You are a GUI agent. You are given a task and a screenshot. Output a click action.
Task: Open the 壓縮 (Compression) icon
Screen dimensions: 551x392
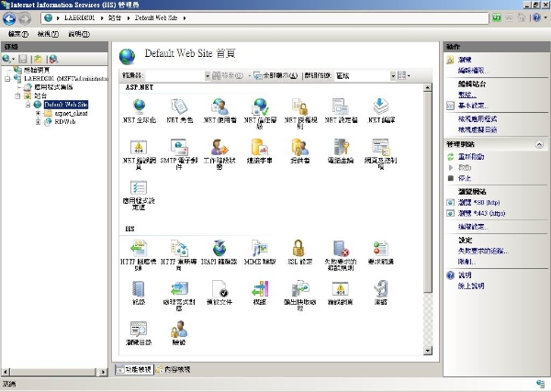(381, 289)
